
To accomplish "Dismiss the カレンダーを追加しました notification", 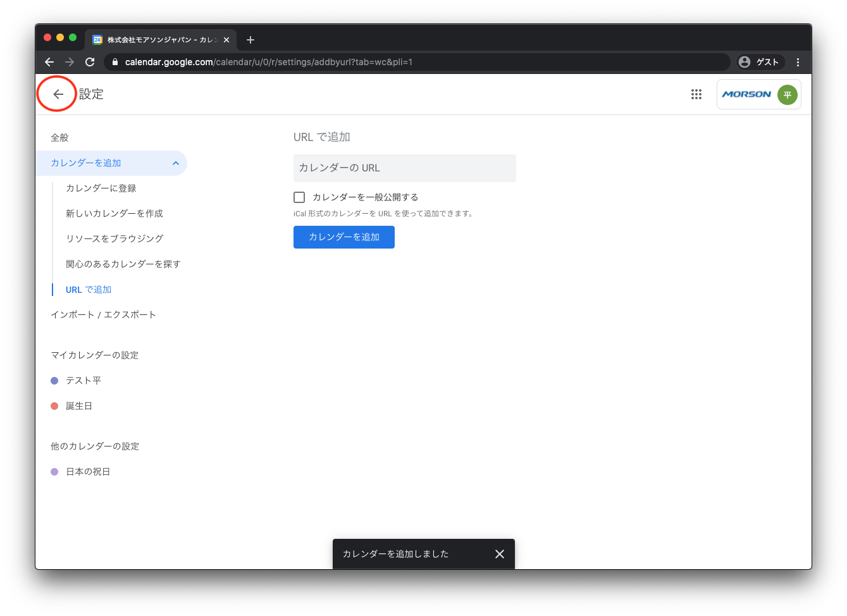I will click(x=499, y=554).
